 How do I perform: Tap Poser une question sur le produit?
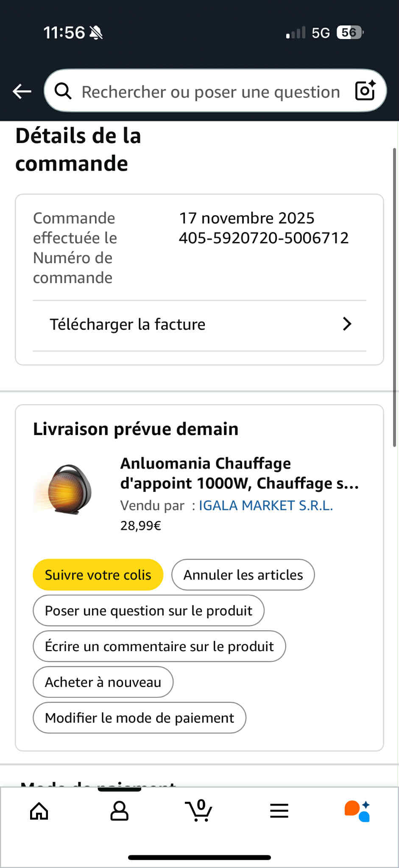click(148, 610)
